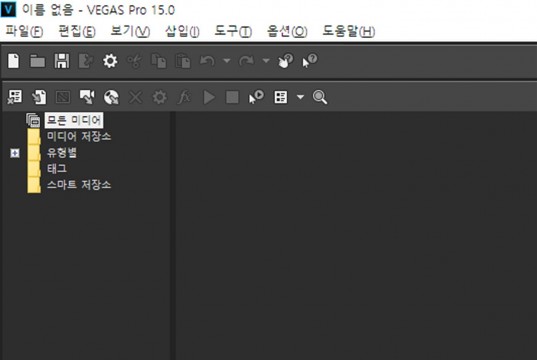Save project using the floppy disk icon
Viewport: 537px width, 360px height.
coord(62,61)
